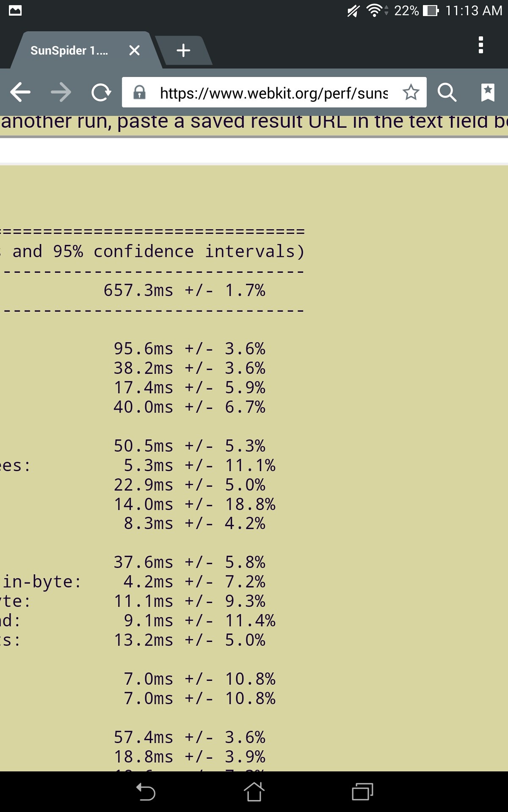
Task: Bookmark page with the star icon
Action: [411, 92]
